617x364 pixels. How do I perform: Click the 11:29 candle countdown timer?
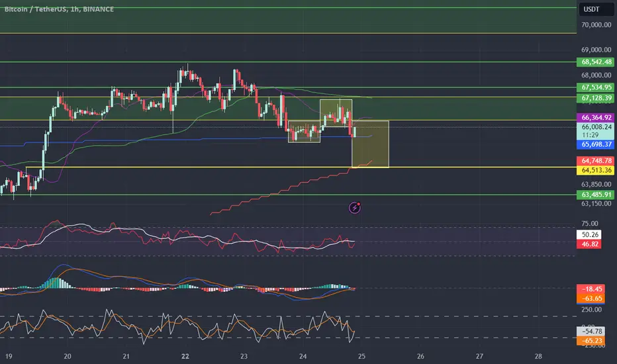pos(591,135)
